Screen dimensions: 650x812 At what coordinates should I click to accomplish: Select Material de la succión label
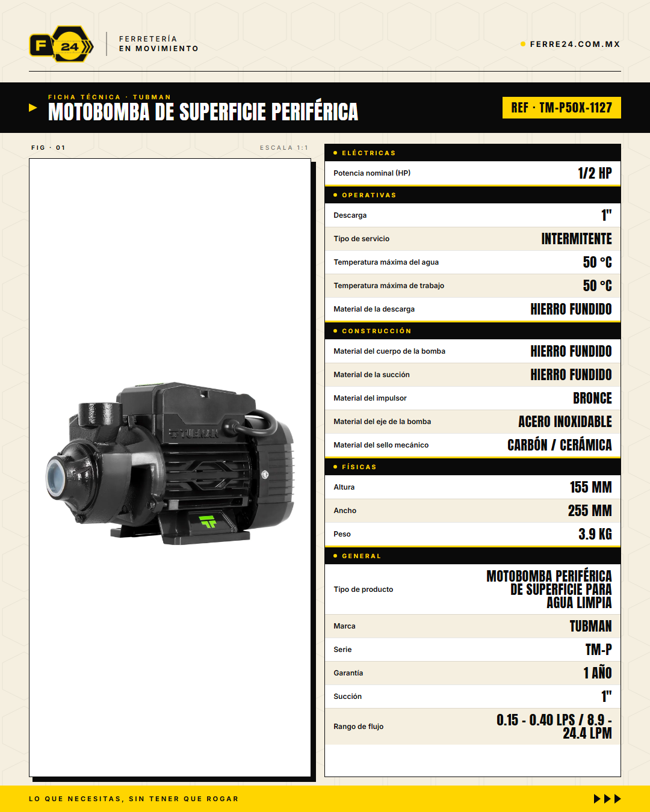[371, 375]
